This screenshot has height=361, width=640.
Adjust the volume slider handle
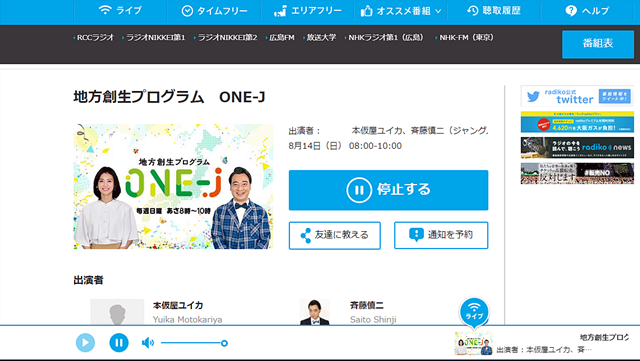[x=224, y=343]
